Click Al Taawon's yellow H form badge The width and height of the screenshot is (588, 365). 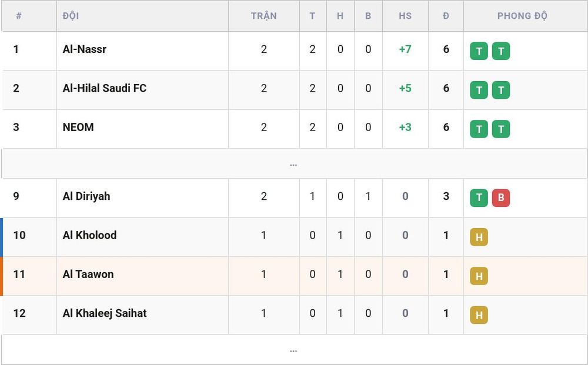pyautogui.click(x=479, y=276)
